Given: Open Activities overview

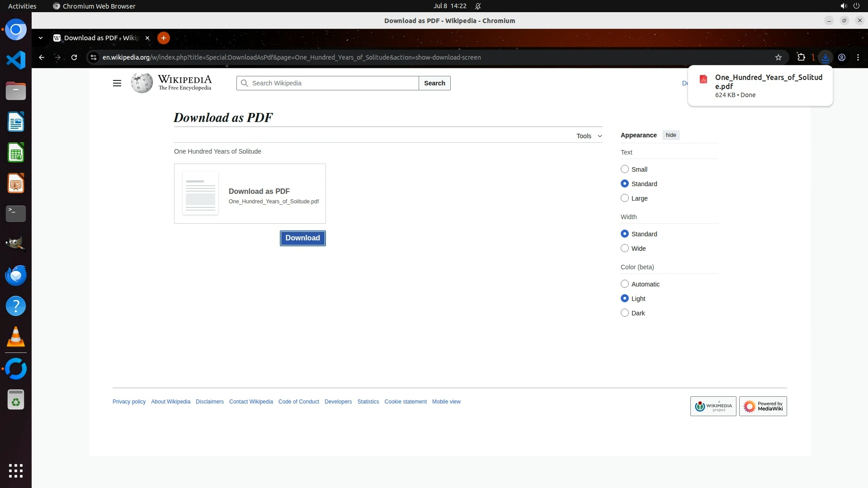Looking at the screenshot, I should coord(22,6).
